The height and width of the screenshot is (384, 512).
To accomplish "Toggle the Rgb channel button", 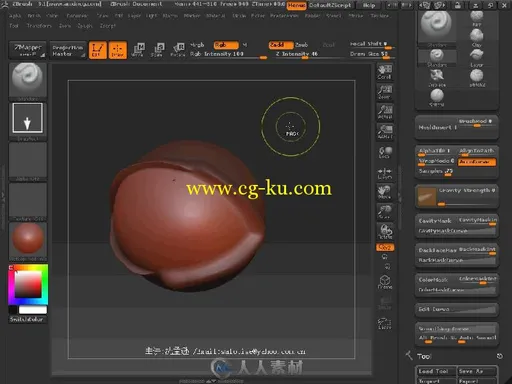I will [226, 45].
